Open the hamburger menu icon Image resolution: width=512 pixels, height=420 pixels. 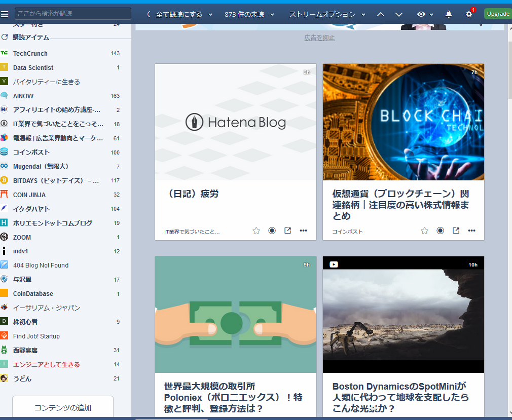(x=5, y=14)
